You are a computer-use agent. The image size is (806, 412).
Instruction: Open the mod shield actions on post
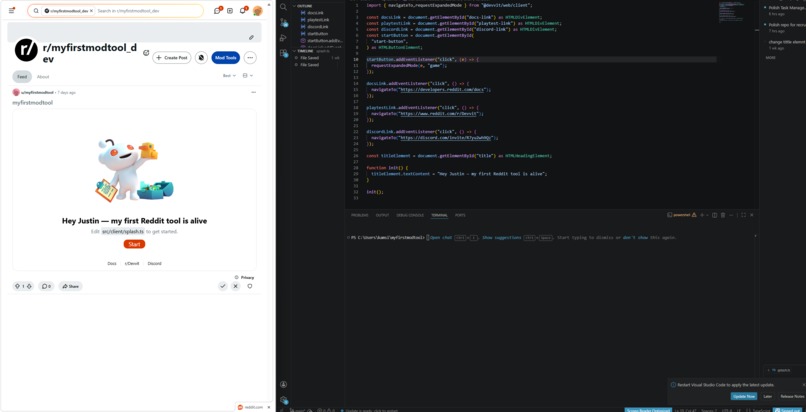click(x=250, y=286)
